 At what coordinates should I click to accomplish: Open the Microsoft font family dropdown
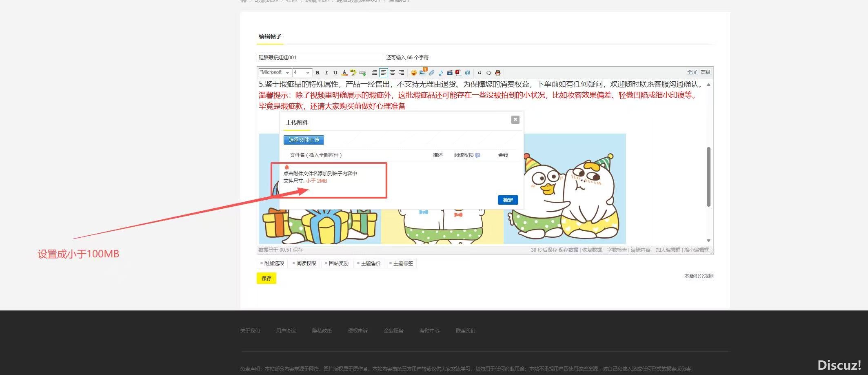275,73
